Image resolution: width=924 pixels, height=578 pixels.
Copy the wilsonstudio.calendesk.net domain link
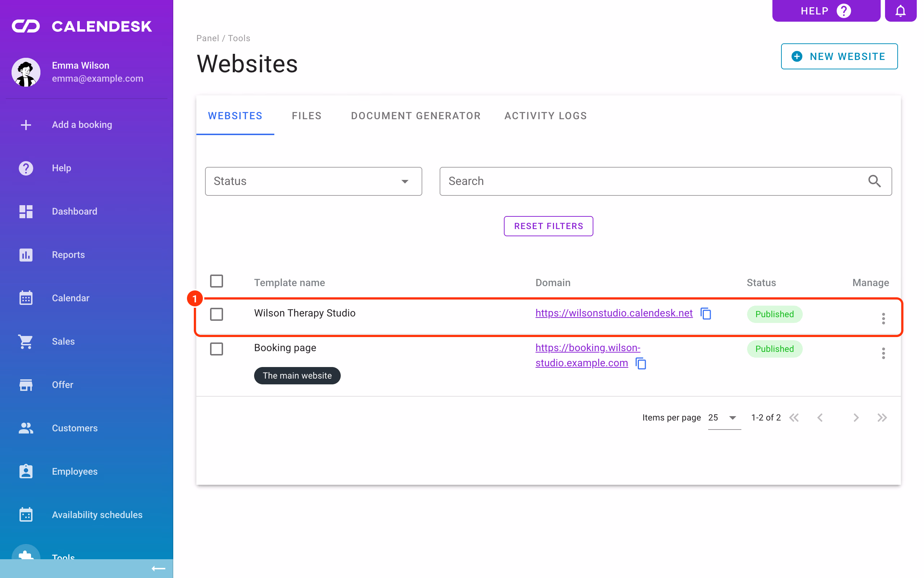click(x=706, y=314)
